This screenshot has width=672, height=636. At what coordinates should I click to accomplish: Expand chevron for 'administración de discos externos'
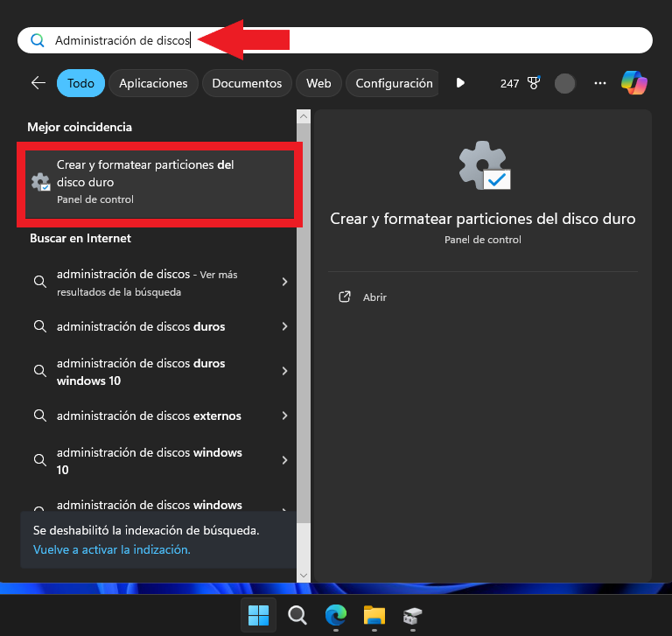coord(284,416)
